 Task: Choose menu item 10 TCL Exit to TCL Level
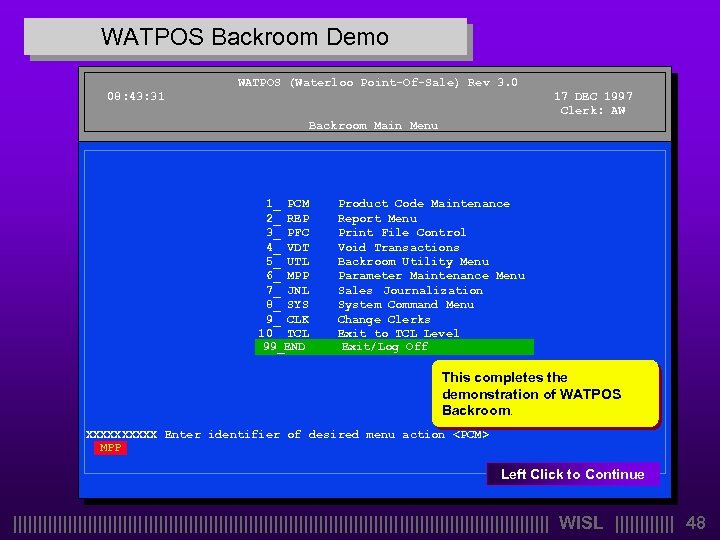[x=359, y=333]
